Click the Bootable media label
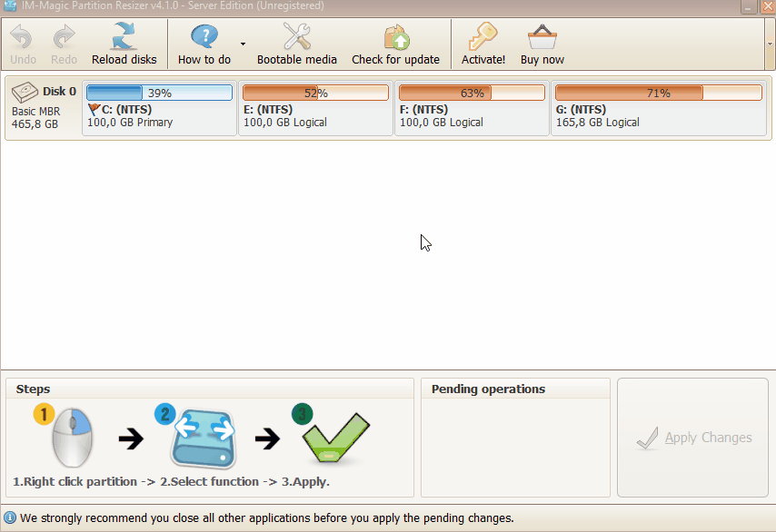The height and width of the screenshot is (532, 776). pyautogui.click(x=297, y=59)
